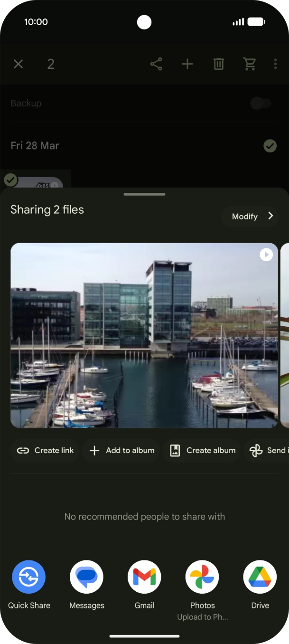Tap the plus add-to icon
289x644 pixels.
187,64
